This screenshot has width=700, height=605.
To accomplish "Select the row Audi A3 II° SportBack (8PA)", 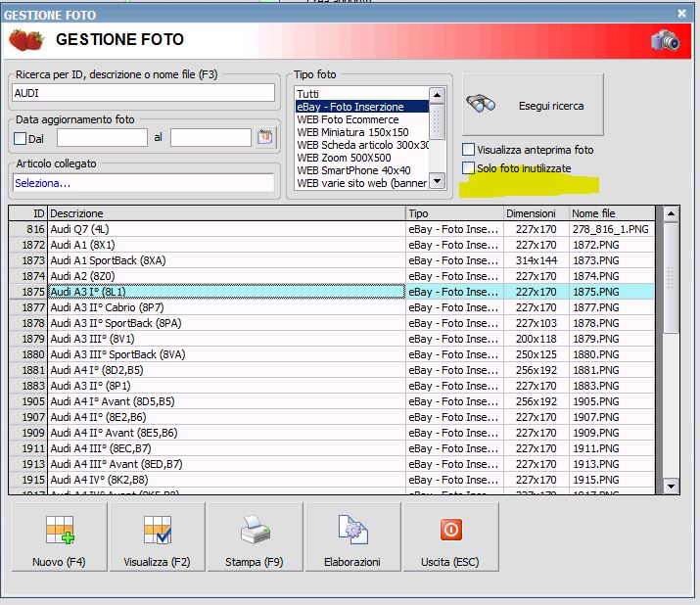I will point(332,323).
